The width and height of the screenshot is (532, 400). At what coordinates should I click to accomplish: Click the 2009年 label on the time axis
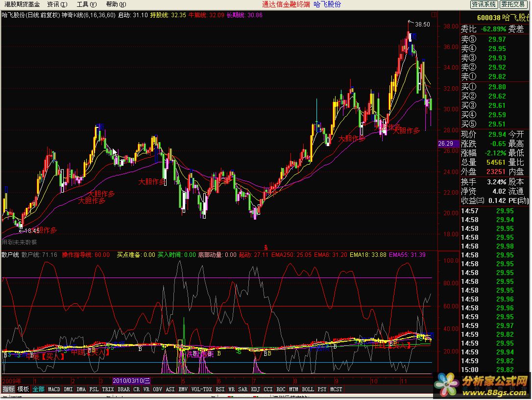click(x=12, y=381)
